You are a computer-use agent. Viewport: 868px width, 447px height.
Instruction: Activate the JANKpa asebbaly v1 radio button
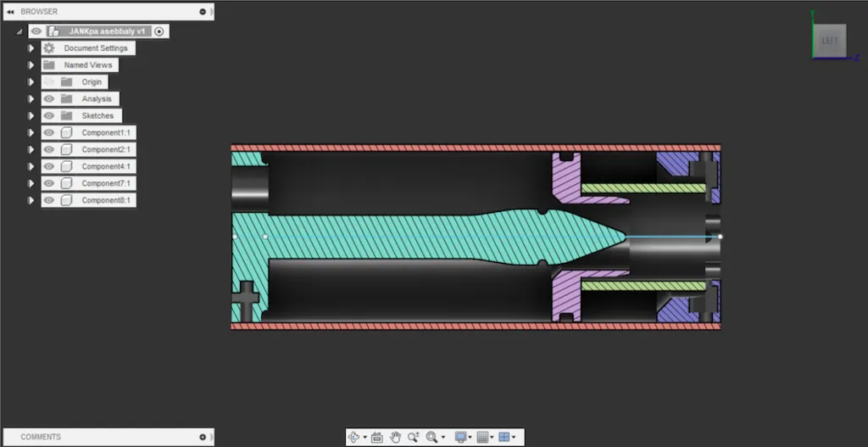pyautogui.click(x=159, y=31)
